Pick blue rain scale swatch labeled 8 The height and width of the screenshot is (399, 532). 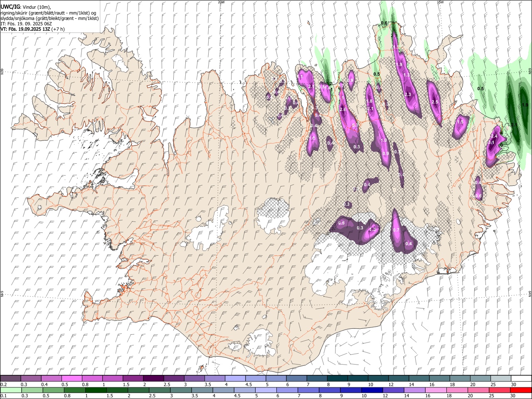pyautogui.click(x=330, y=390)
